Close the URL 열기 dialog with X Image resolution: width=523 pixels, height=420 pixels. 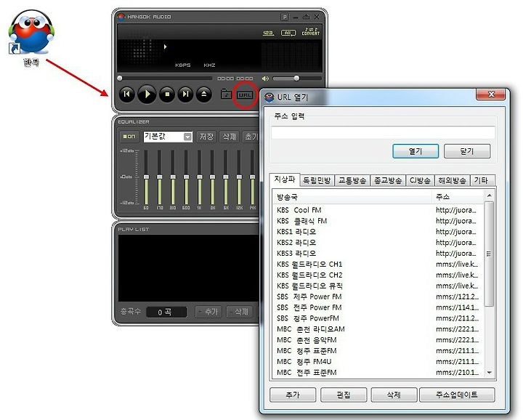[490, 94]
